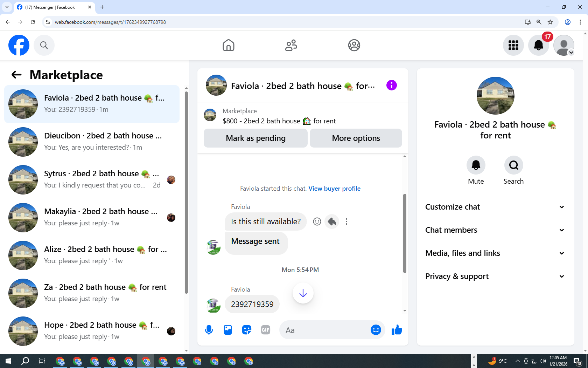Choose a sticker for the chat
This screenshot has height=368, width=588.
247,330
